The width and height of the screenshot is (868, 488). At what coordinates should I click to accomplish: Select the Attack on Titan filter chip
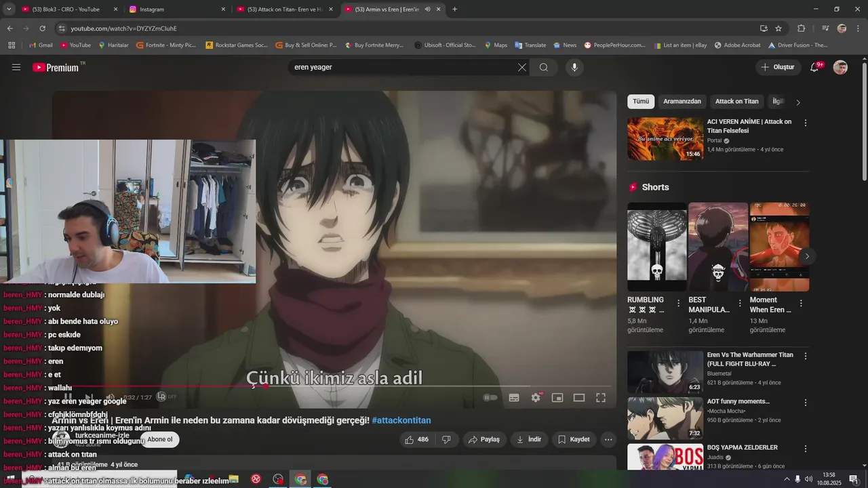click(x=737, y=102)
